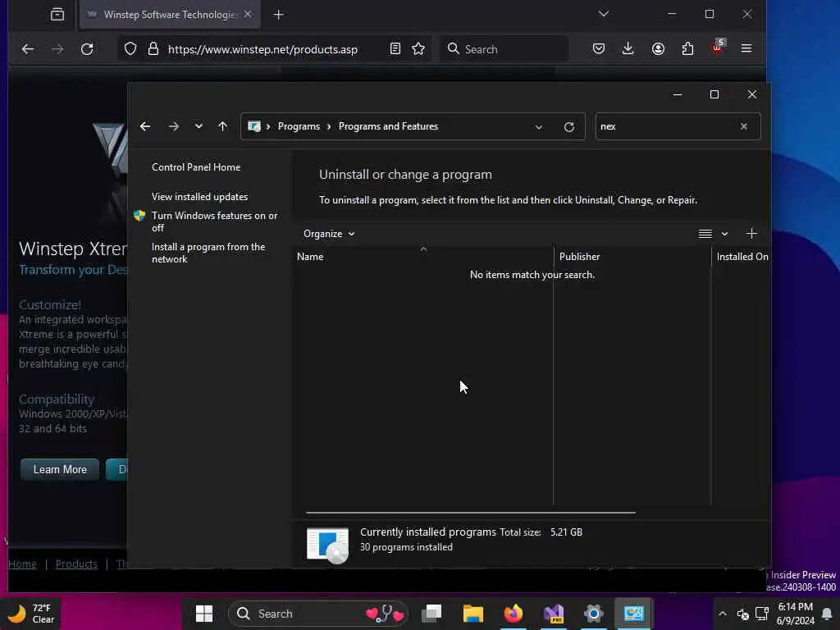Image resolution: width=840 pixels, height=630 pixels.
Task: Open Products link in Winstep page footer
Action: [76, 564]
